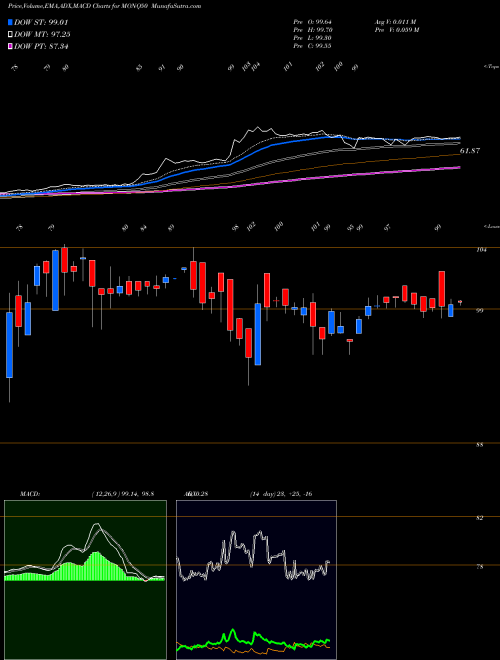Image resolution: width=500 pixels, height=660 pixels.
Task: Click the 88 price axis label
Action: click(479, 445)
